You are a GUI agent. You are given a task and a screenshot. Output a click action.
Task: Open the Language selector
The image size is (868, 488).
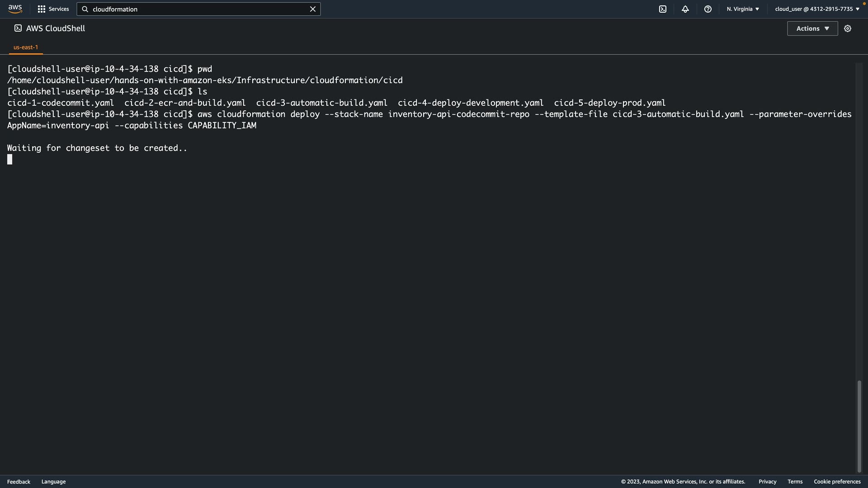click(x=53, y=482)
